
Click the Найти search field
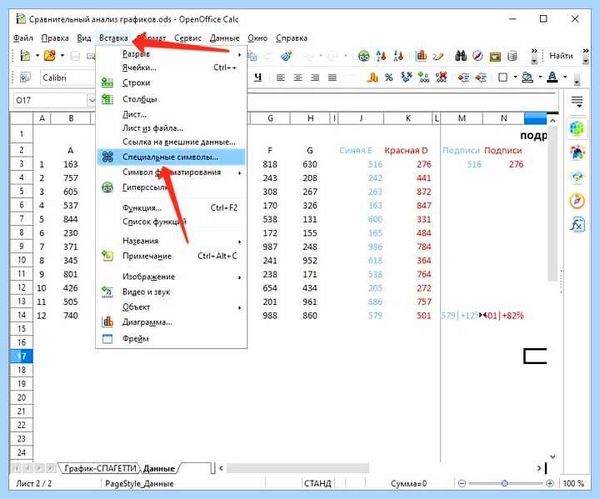(561, 56)
